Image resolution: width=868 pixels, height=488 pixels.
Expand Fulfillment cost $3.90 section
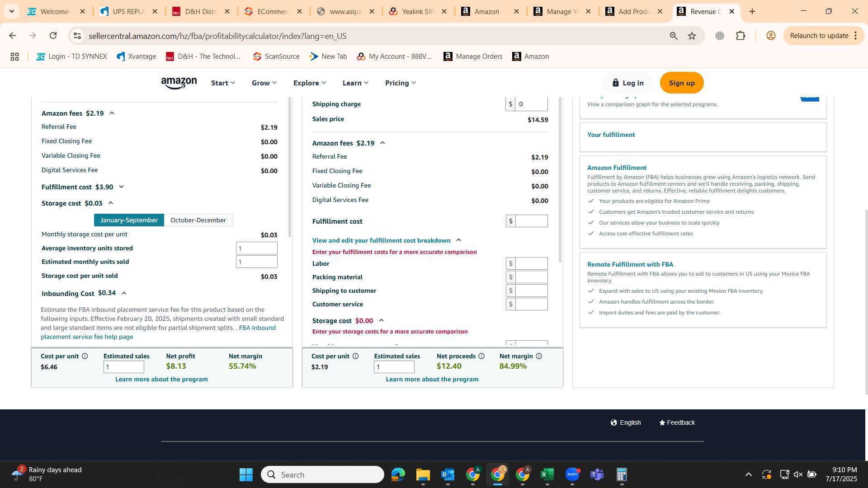click(121, 187)
